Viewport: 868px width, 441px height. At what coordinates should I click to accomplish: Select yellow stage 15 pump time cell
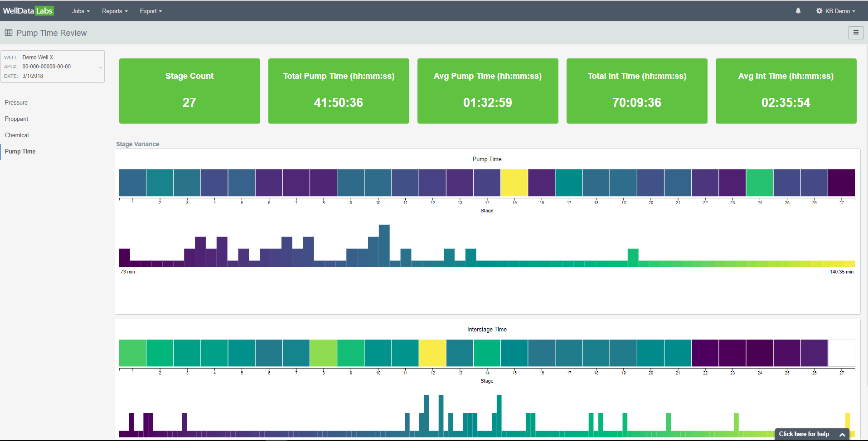click(514, 183)
